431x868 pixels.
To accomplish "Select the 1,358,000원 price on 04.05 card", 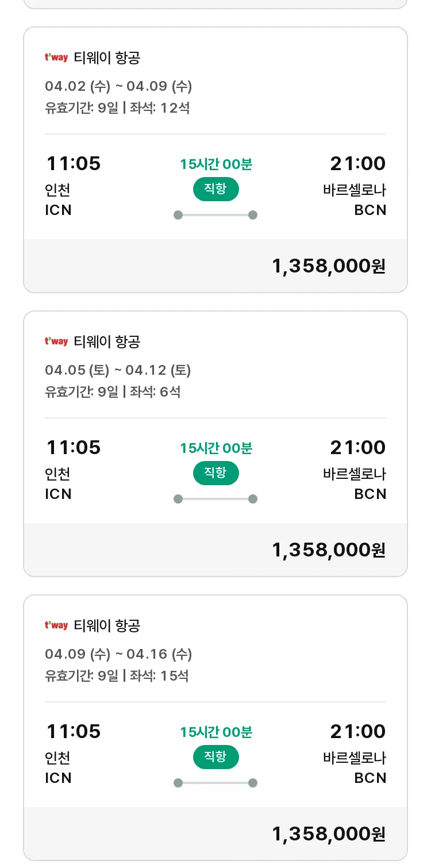I will click(328, 550).
